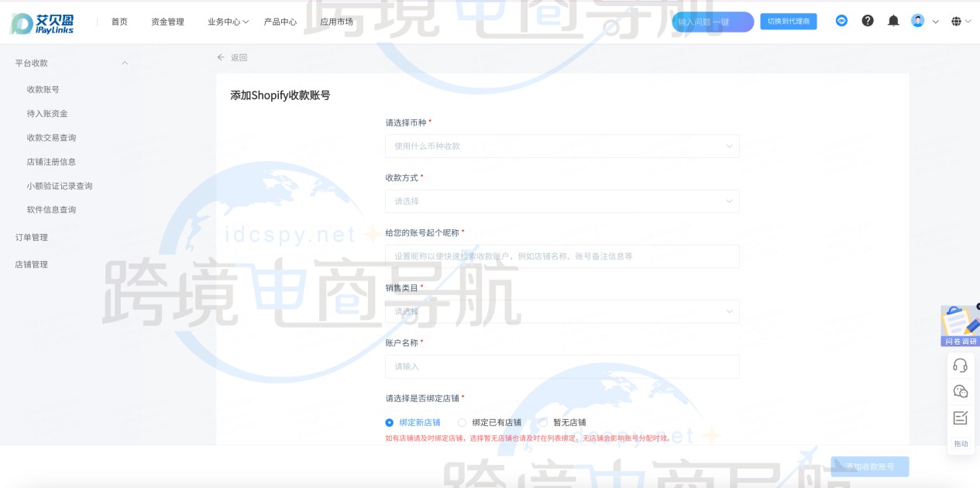Click the 账户名称 input field
Image resolution: width=980 pixels, height=488 pixels.
[x=562, y=366]
